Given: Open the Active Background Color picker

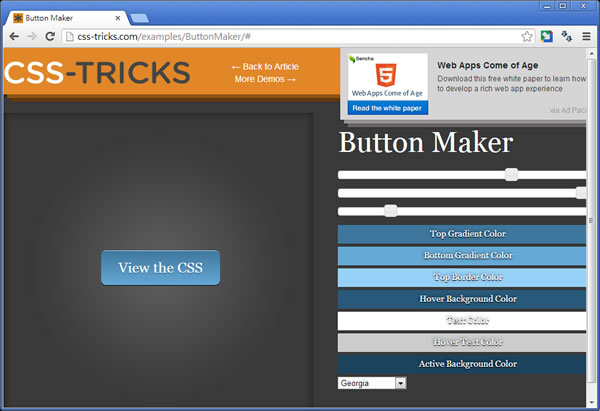Looking at the screenshot, I should pyautogui.click(x=462, y=364).
